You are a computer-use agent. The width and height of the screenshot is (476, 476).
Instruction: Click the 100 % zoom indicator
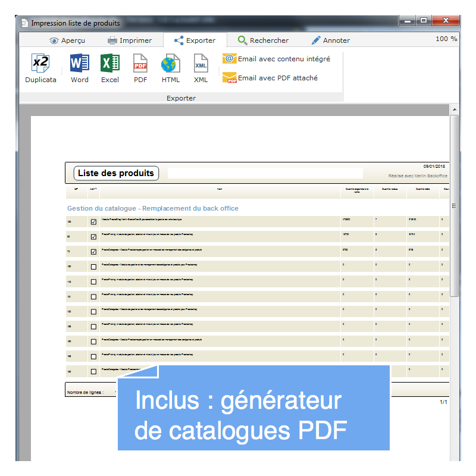coord(446,39)
